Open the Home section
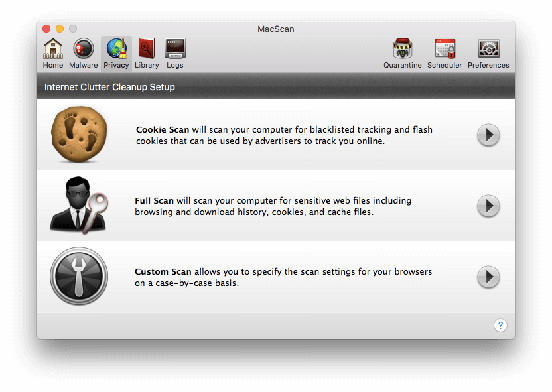552x392 pixels. coord(53,52)
